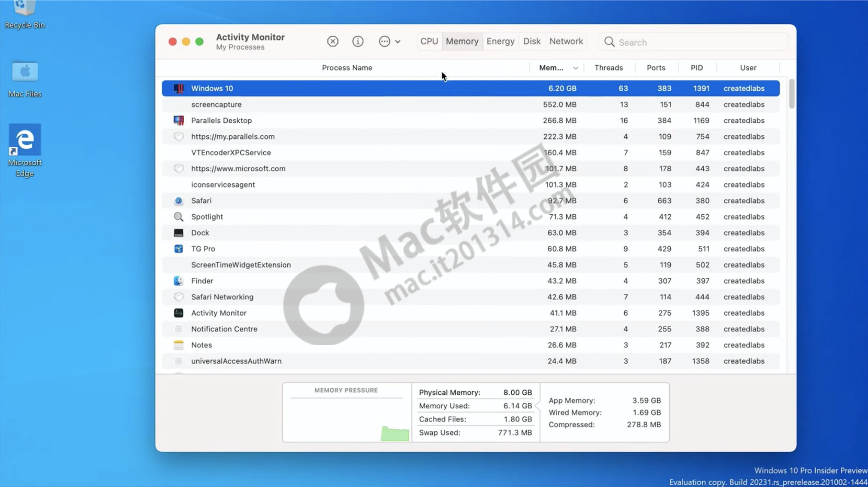Click the Compressed 278.8 MB value
The width and height of the screenshot is (868, 487).
(644, 425)
